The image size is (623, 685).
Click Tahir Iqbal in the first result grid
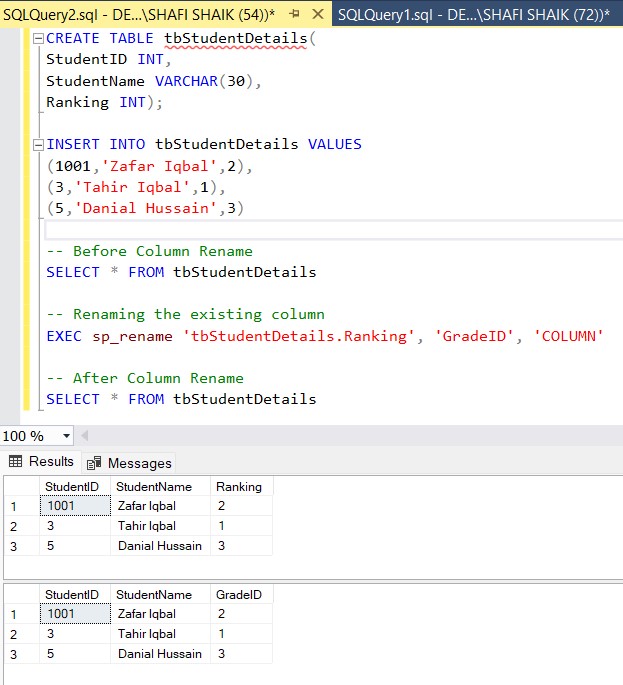click(160, 526)
